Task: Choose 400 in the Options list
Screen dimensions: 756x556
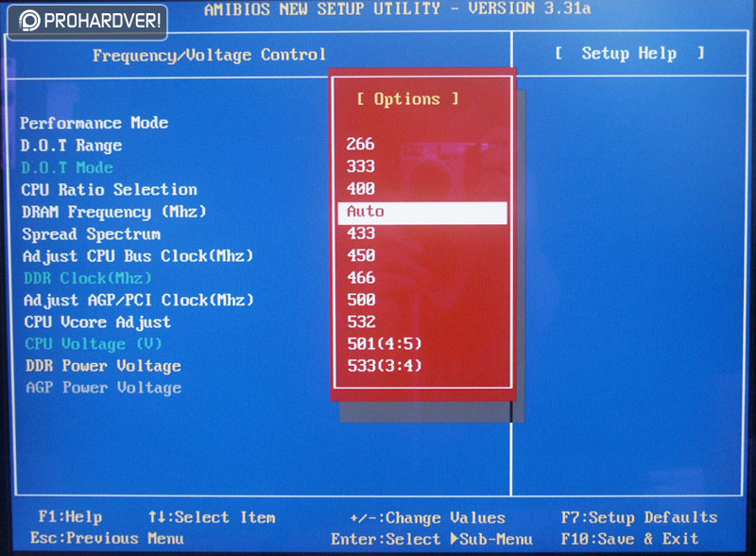Action: point(361,189)
